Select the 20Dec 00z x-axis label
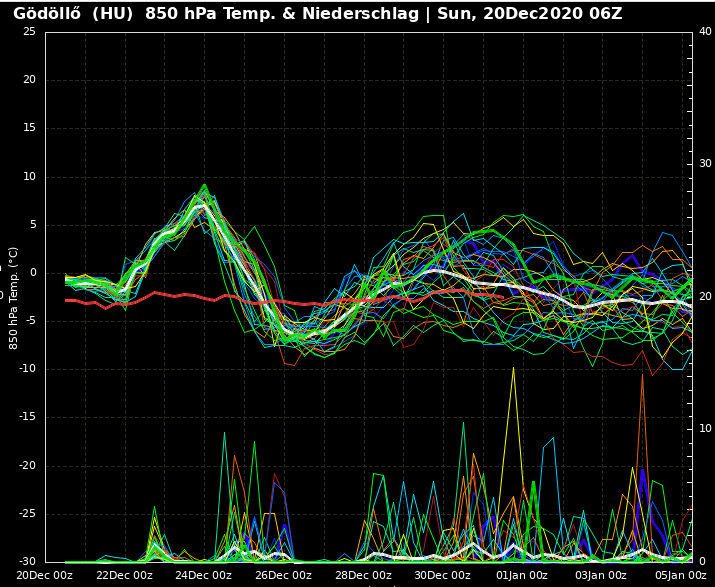Viewport: 715px width, 587px height. point(44,575)
